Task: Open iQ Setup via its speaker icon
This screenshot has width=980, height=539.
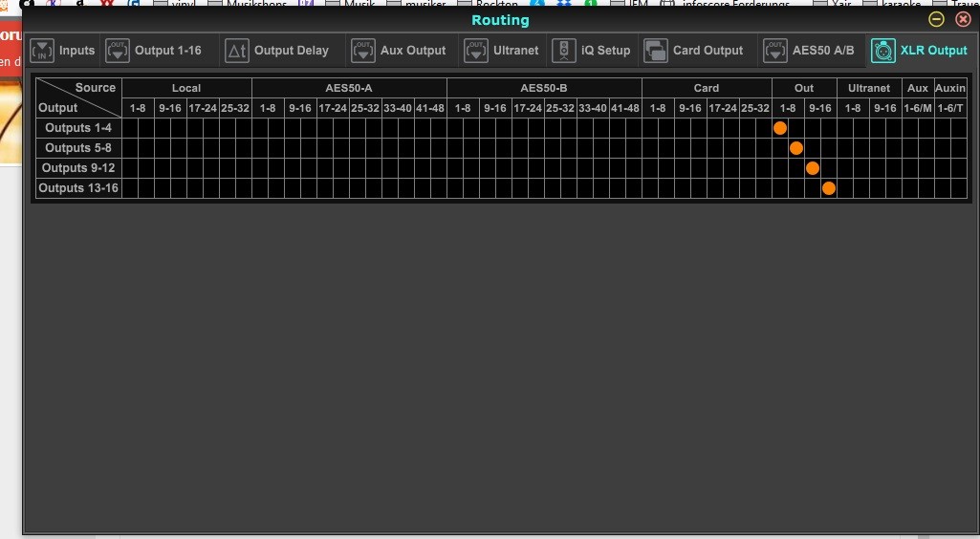Action: [564, 51]
